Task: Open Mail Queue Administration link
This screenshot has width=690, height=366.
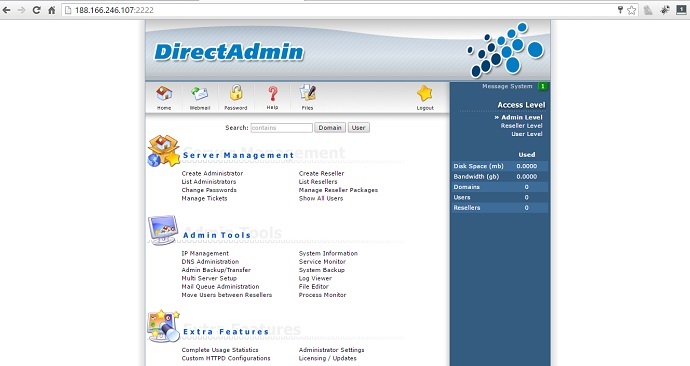Action: tap(220, 287)
